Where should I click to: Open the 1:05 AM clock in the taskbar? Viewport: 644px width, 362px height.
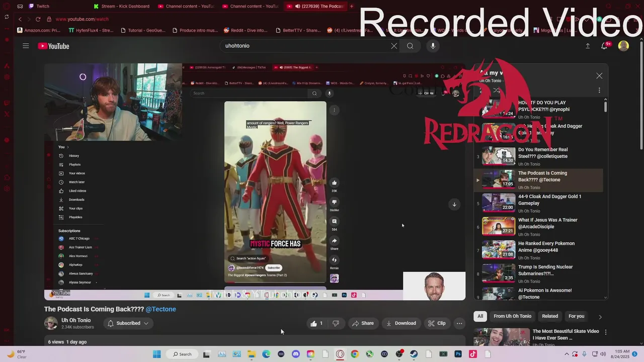tap(619, 354)
